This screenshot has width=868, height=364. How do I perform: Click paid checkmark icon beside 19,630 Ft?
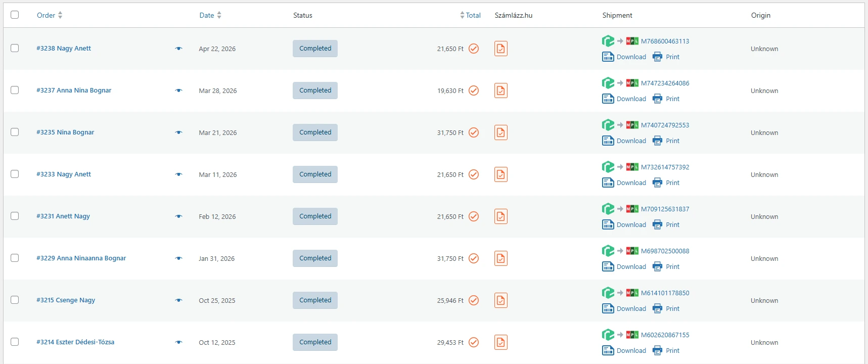(474, 90)
